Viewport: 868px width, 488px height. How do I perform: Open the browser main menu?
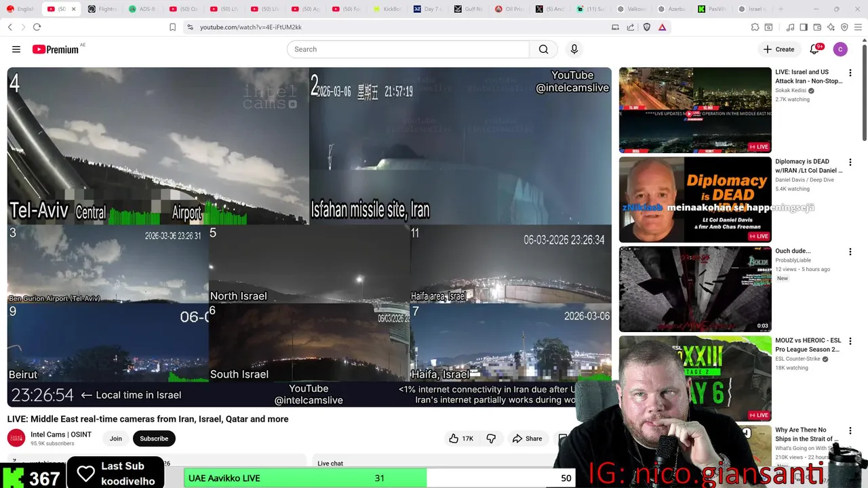858,27
